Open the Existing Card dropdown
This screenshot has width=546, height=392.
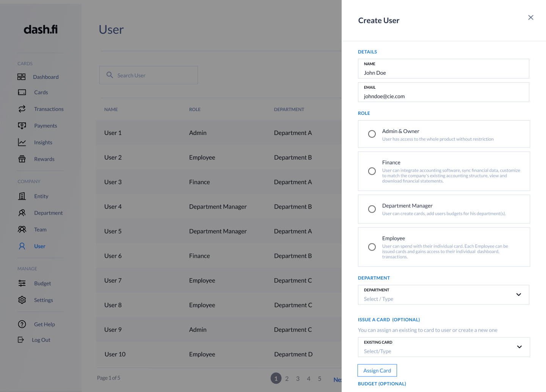519,347
